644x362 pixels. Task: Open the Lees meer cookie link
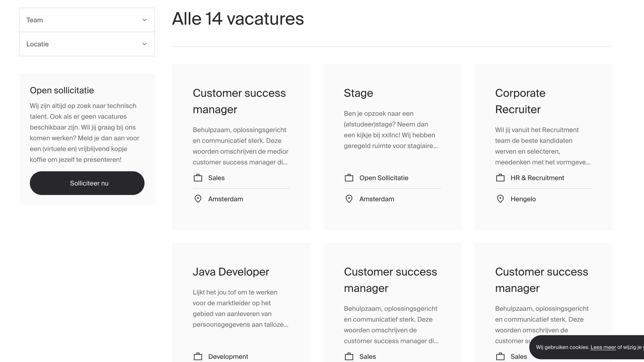[x=603, y=347]
